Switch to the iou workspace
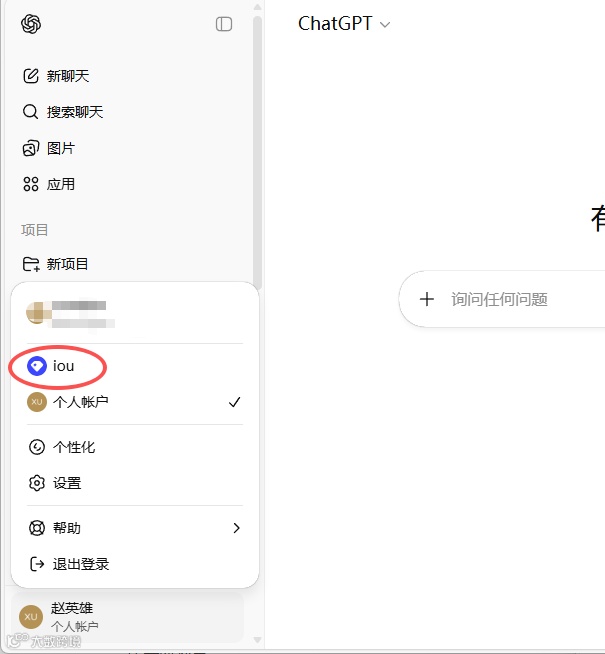 [x=135, y=366]
